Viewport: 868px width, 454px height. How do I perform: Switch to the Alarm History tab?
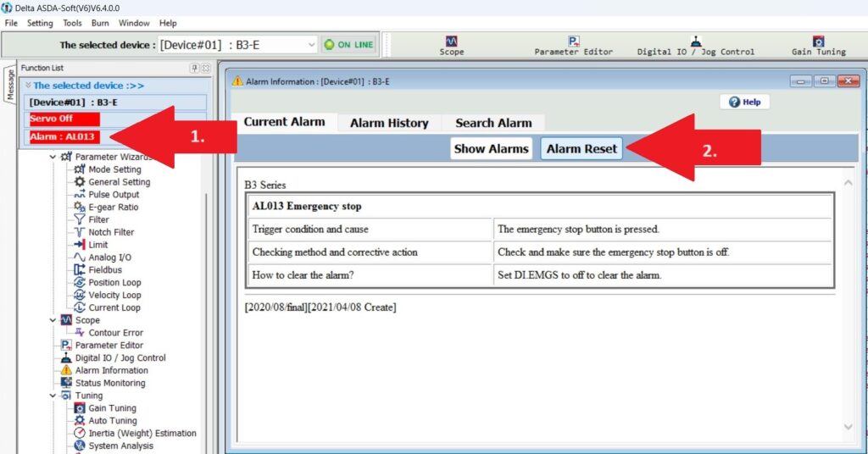coord(389,123)
